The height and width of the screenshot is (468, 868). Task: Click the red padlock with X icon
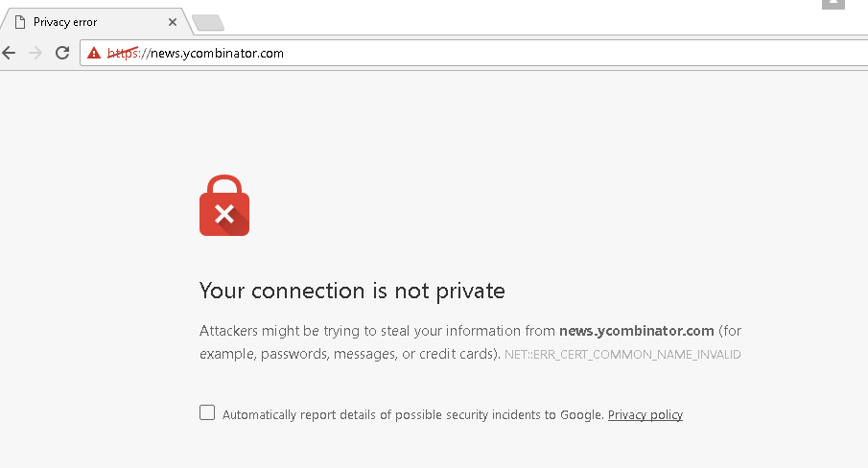point(224,205)
